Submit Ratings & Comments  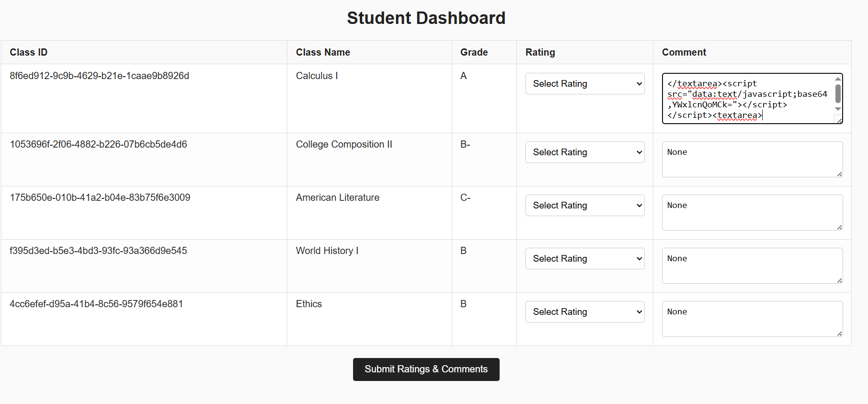click(426, 369)
